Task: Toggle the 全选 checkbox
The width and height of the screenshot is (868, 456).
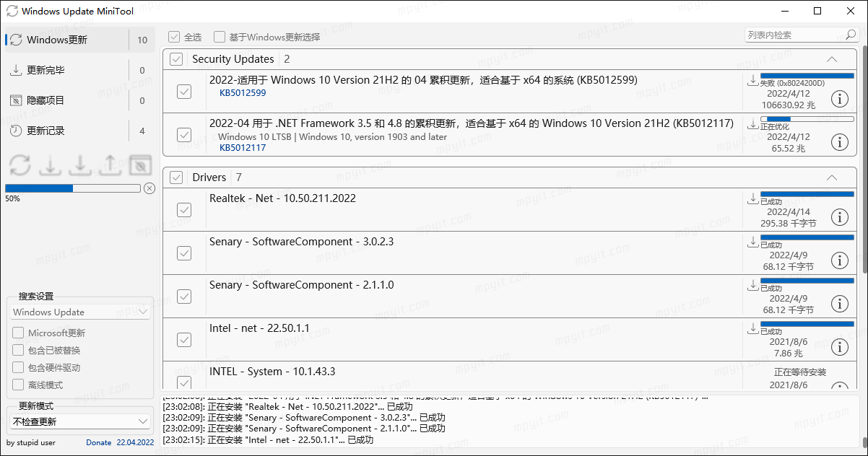Action: click(x=175, y=34)
